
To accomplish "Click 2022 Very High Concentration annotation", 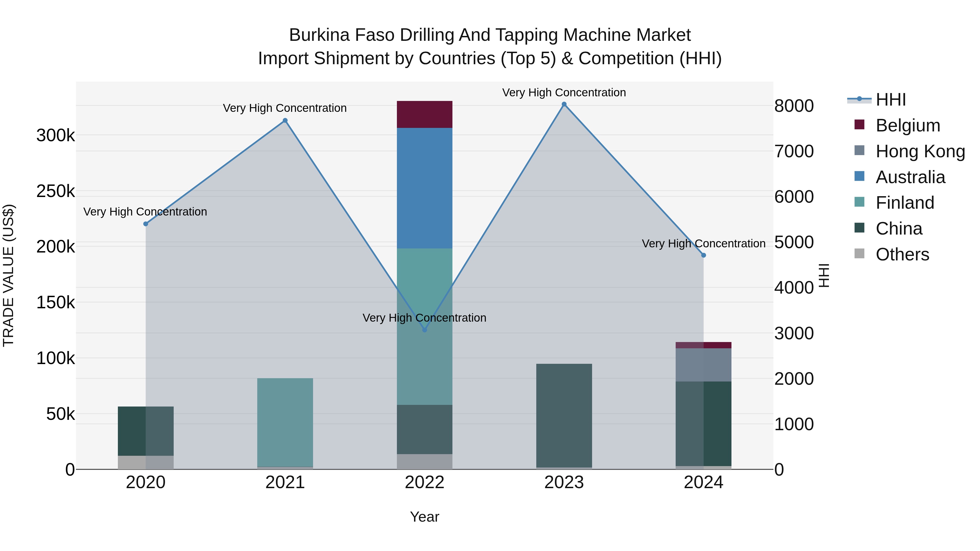I will (x=425, y=318).
